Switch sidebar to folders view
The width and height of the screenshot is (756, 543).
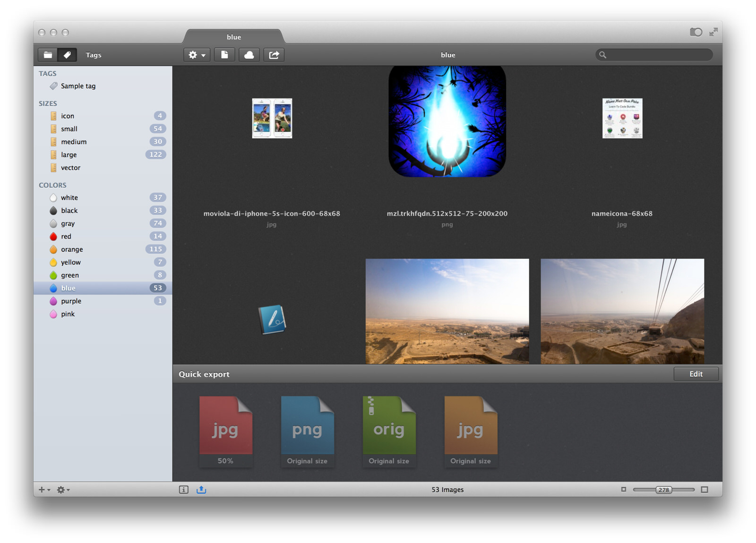48,55
